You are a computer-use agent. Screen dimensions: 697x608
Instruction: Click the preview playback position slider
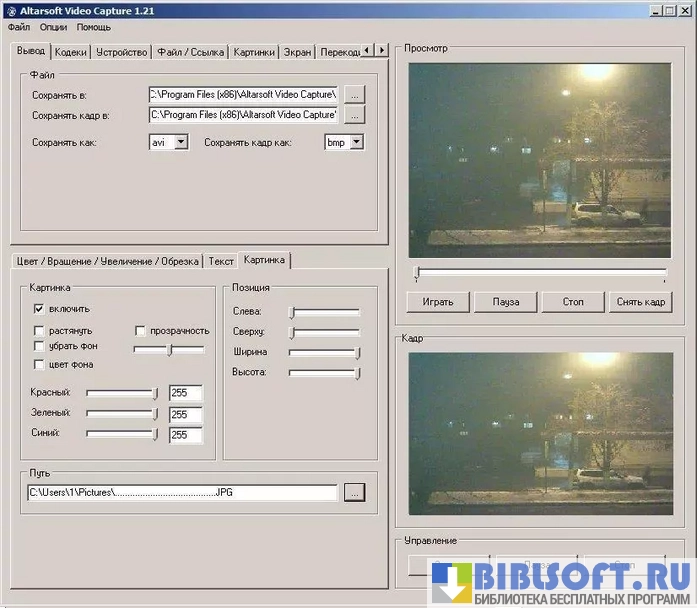click(540, 272)
